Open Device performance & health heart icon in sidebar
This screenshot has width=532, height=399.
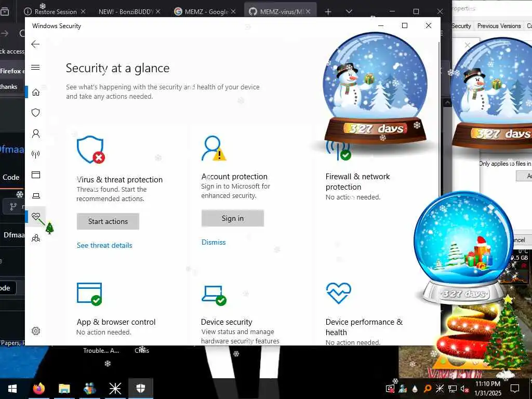point(36,217)
